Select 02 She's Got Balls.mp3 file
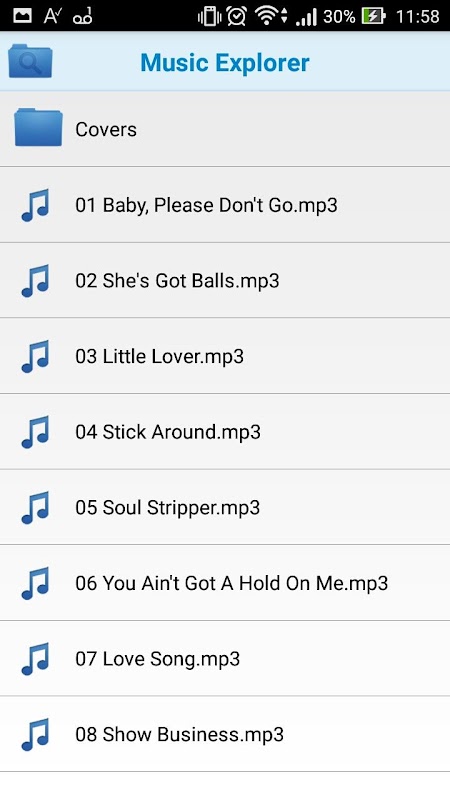The width and height of the screenshot is (450, 800). click(225, 280)
